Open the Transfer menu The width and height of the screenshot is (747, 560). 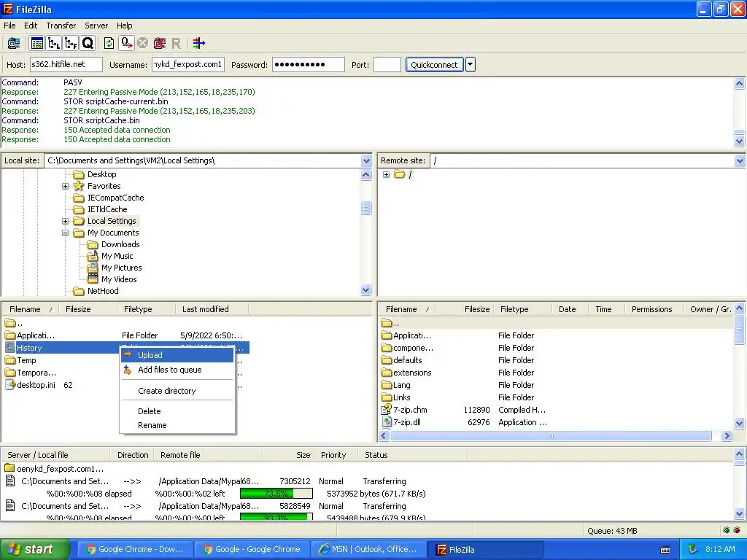click(x=61, y=26)
